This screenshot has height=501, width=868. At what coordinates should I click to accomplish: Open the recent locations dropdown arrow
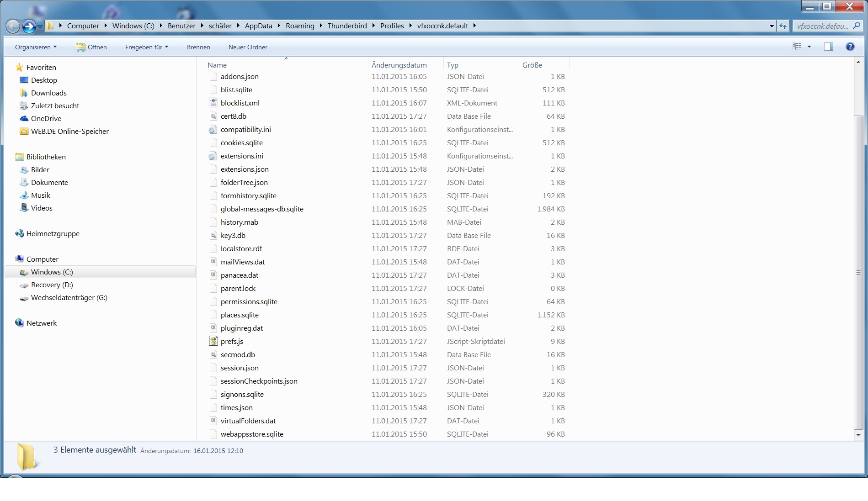40,26
